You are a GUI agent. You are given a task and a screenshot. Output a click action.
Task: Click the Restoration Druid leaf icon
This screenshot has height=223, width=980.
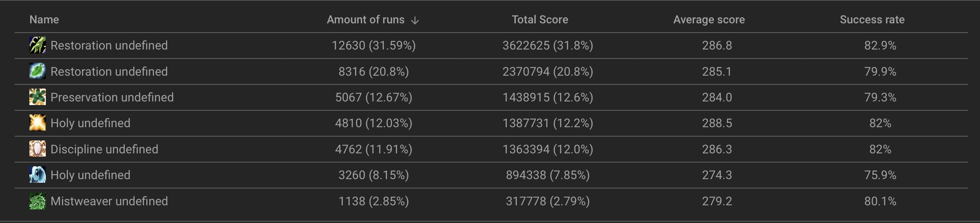37,71
